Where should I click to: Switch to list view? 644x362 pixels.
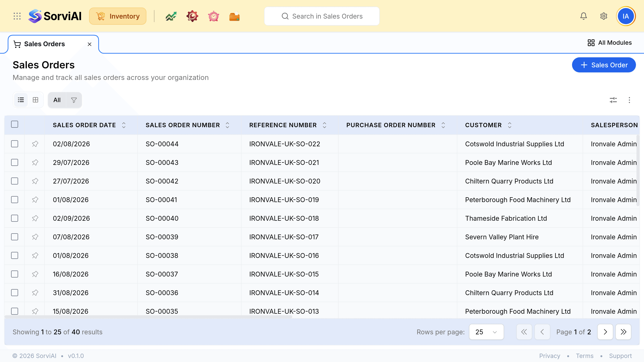click(21, 100)
